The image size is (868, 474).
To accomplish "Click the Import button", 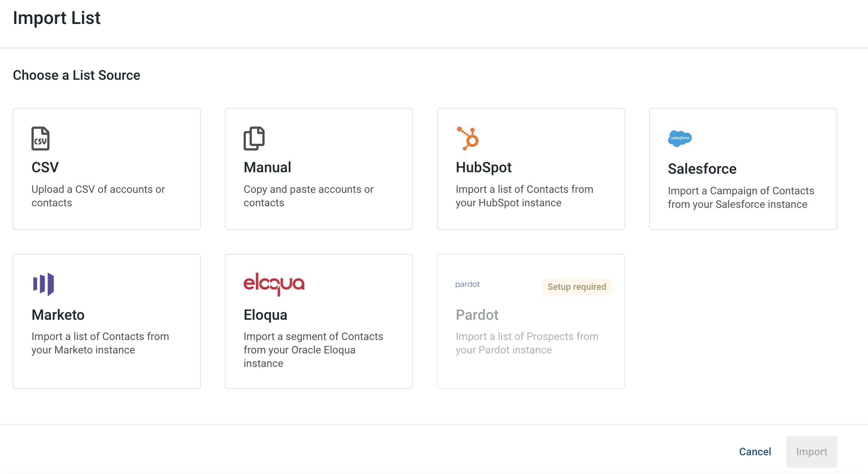I will (x=811, y=452).
